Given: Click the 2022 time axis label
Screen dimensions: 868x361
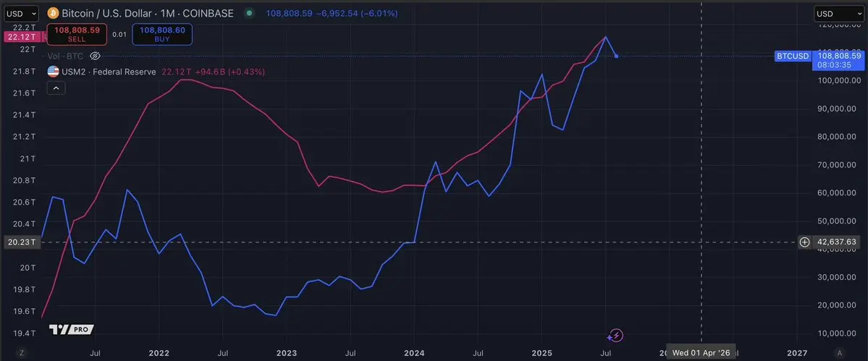Looking at the screenshot, I should click(x=159, y=353).
